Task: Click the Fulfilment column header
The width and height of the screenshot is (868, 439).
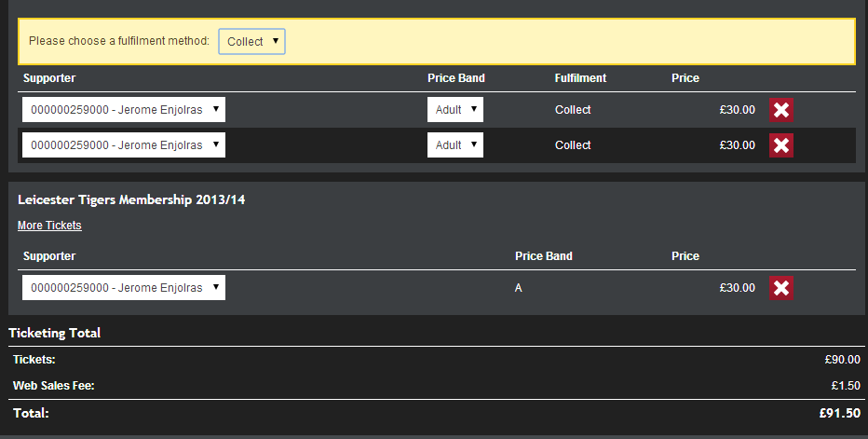Action: click(580, 78)
